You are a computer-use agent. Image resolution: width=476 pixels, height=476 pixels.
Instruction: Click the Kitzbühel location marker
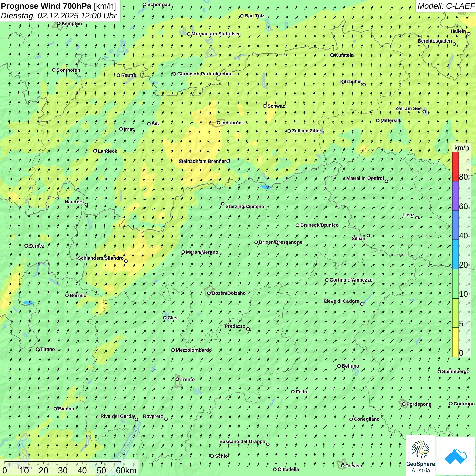pyautogui.click(x=364, y=85)
